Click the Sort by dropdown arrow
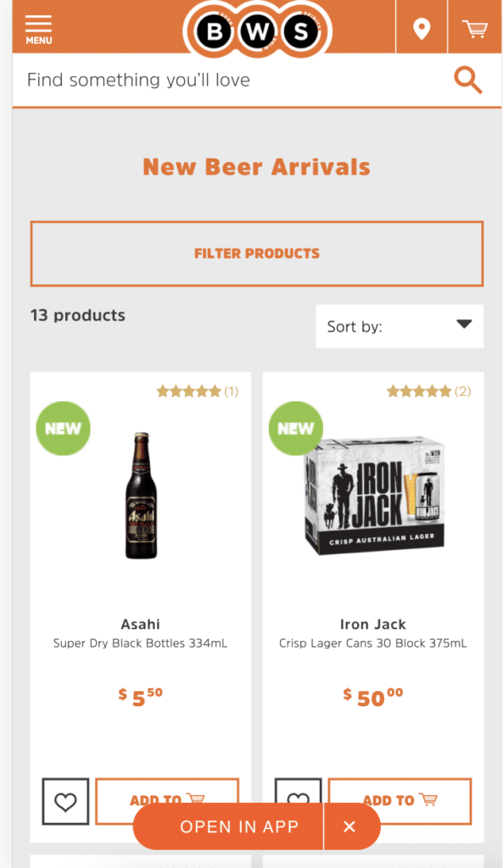Image resolution: width=503 pixels, height=868 pixels. pyautogui.click(x=464, y=326)
